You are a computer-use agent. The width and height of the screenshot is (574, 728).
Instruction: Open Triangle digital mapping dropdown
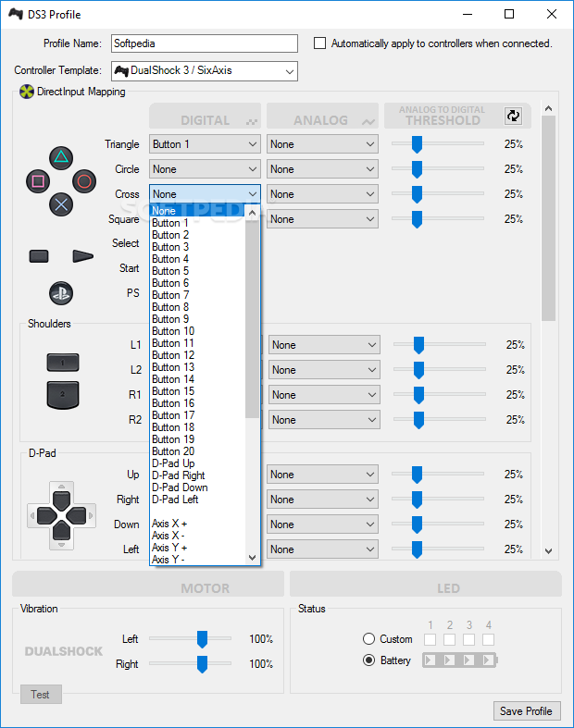pos(205,144)
